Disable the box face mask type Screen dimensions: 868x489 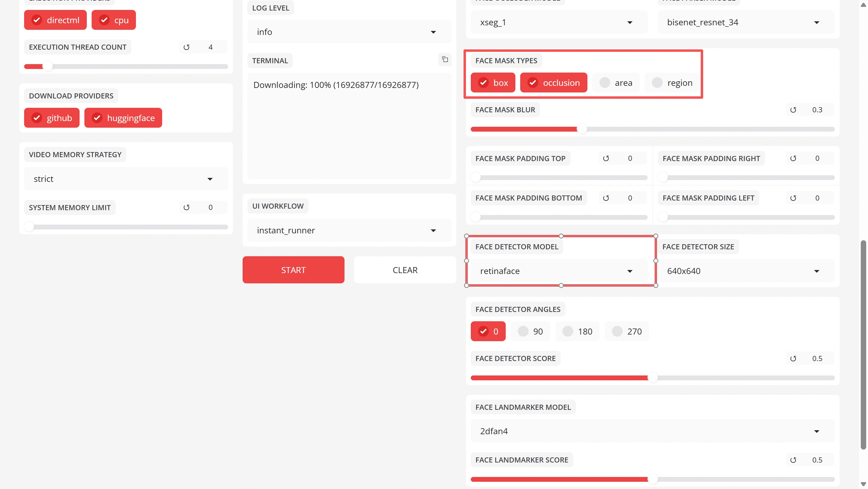493,83
